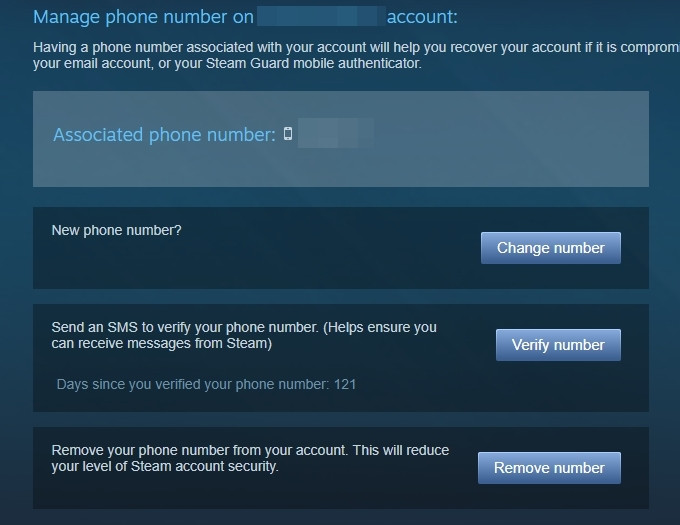Click the Verify number button
The image size is (680, 525).
(x=558, y=345)
